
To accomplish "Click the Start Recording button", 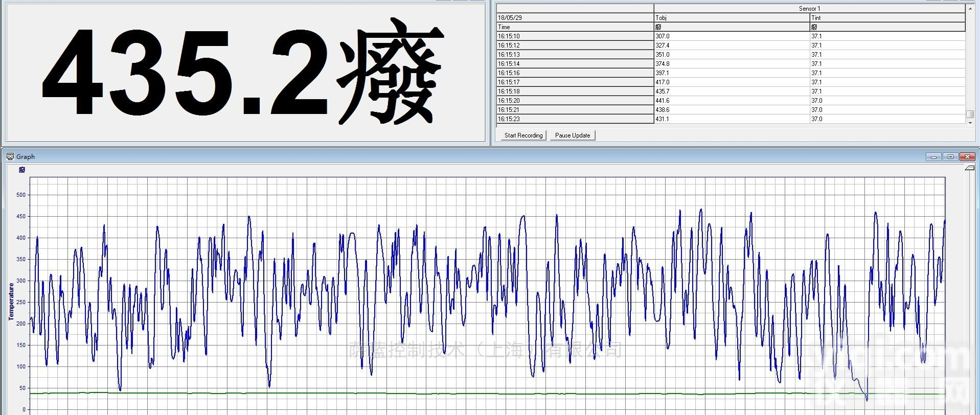I will [523, 135].
